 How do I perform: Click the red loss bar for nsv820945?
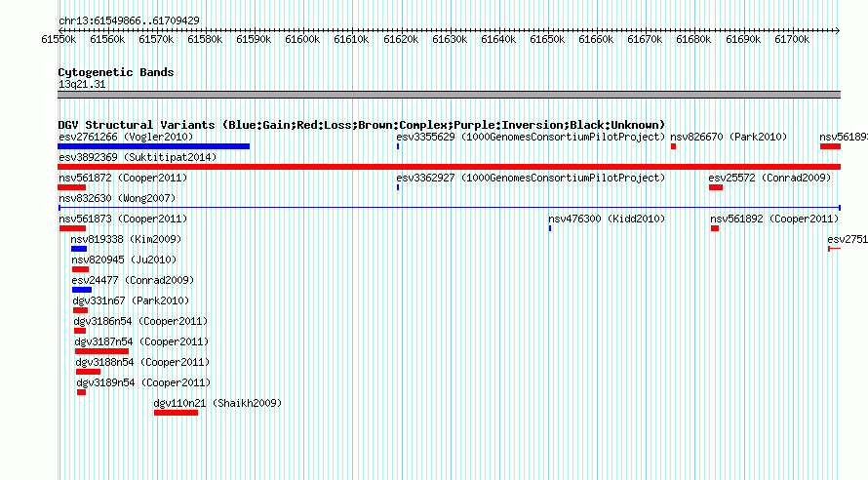click(x=80, y=269)
